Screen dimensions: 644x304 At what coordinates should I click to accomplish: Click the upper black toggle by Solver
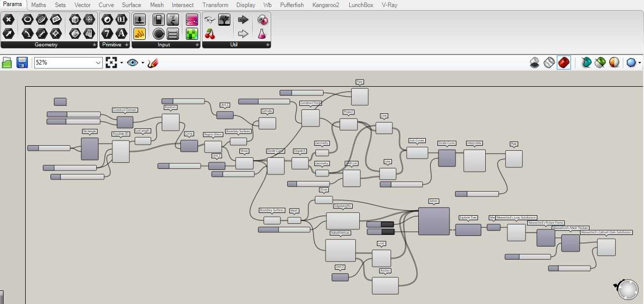click(380, 224)
